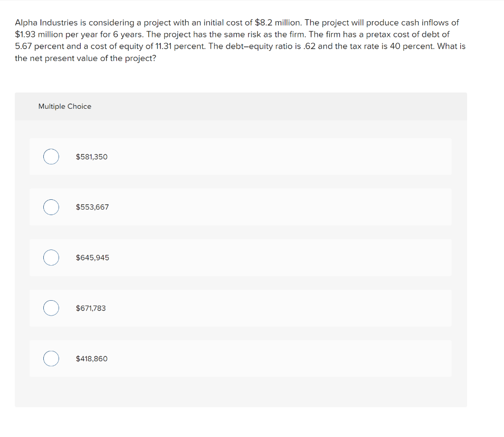The image size is (504, 437).
Task: Click on the $645,945 answer text
Action: coord(93,258)
